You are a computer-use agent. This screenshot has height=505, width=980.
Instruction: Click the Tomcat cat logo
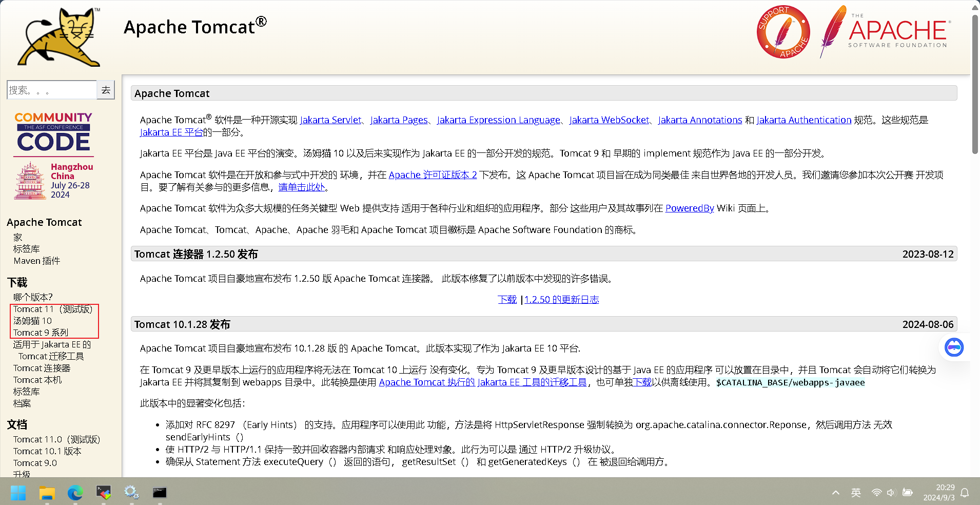(x=59, y=37)
